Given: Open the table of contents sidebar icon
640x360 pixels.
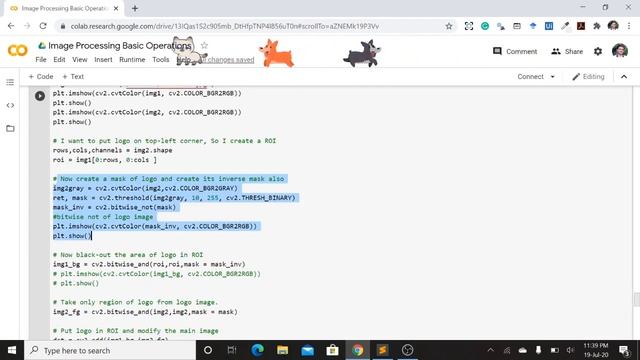Looking at the screenshot, I should [10, 82].
